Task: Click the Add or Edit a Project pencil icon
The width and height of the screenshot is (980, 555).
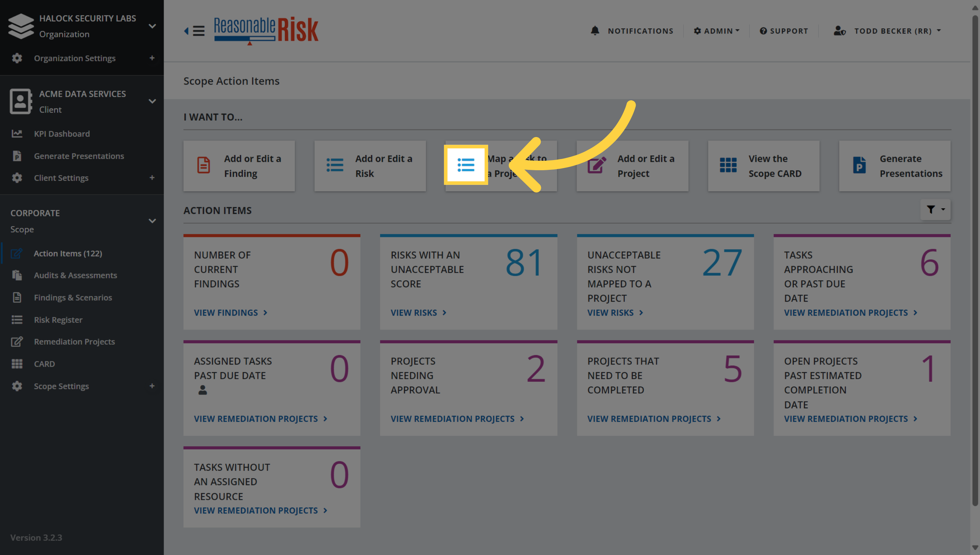Action: (x=597, y=165)
